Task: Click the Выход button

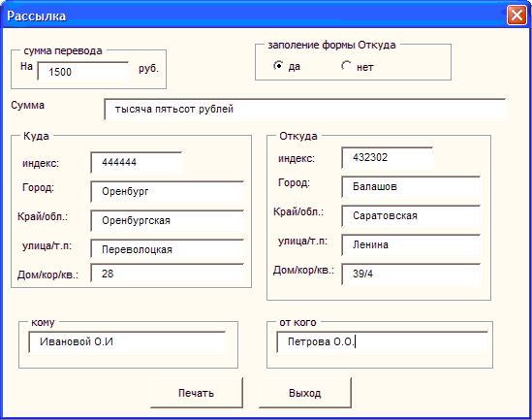Action: pos(305,393)
